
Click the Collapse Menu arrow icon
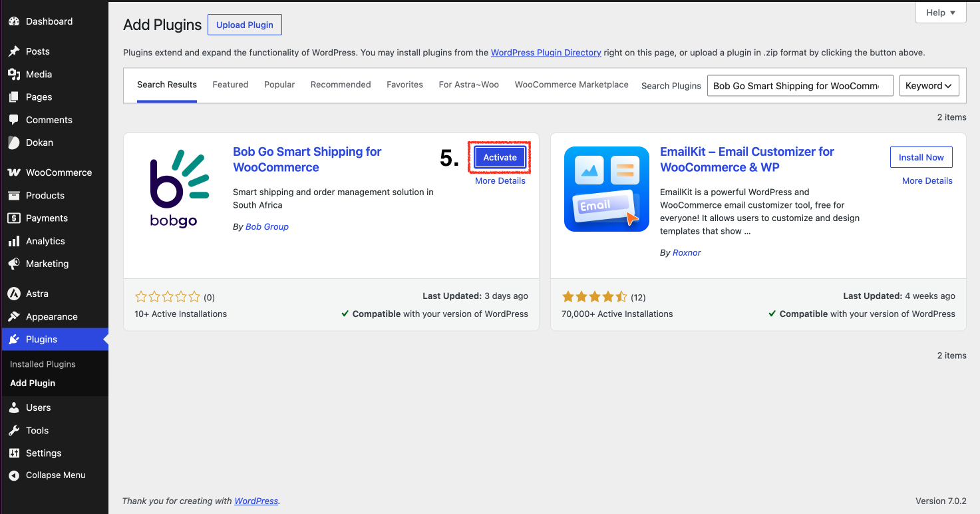[14, 475]
